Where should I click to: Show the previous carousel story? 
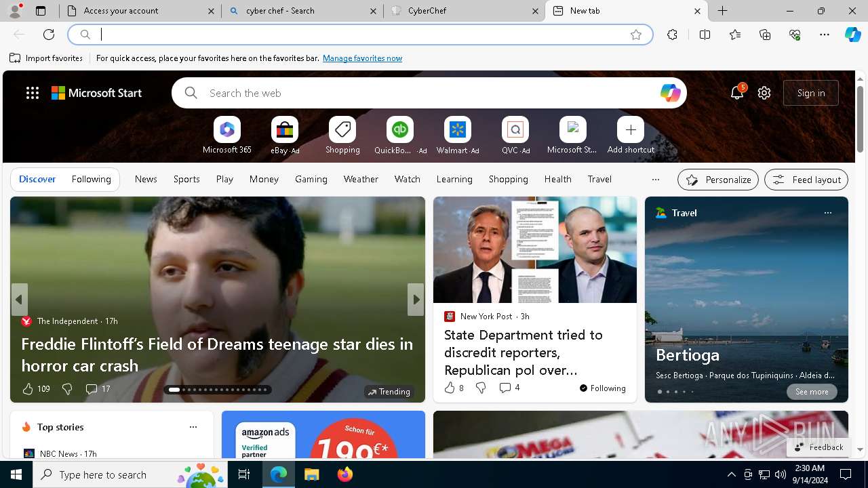[x=19, y=300]
